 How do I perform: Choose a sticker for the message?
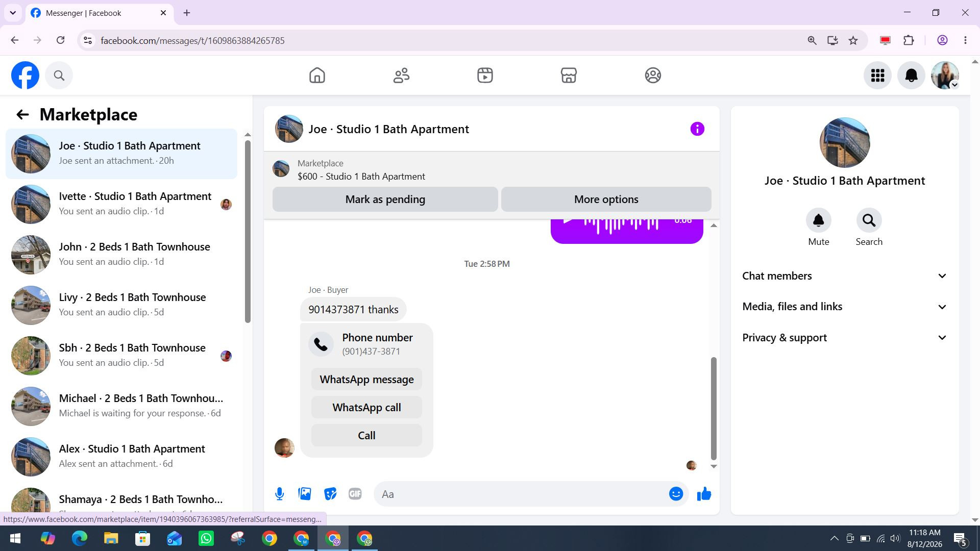point(330,494)
